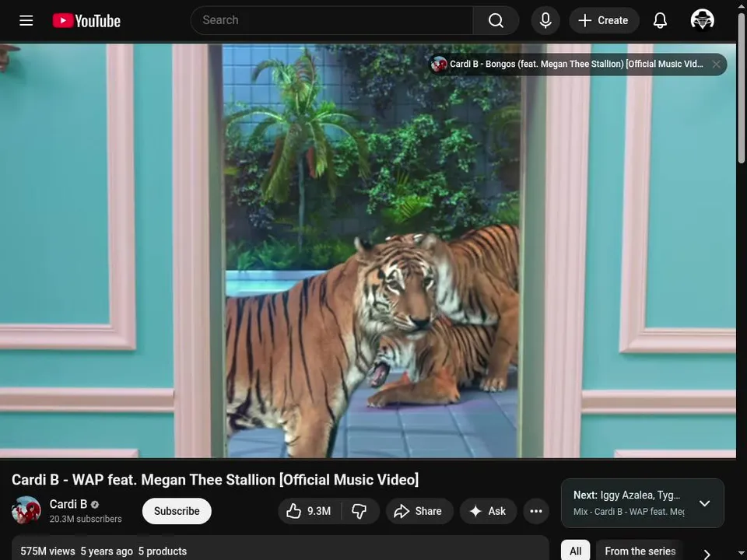
Task: Click the WAP video title text
Action: point(215,480)
